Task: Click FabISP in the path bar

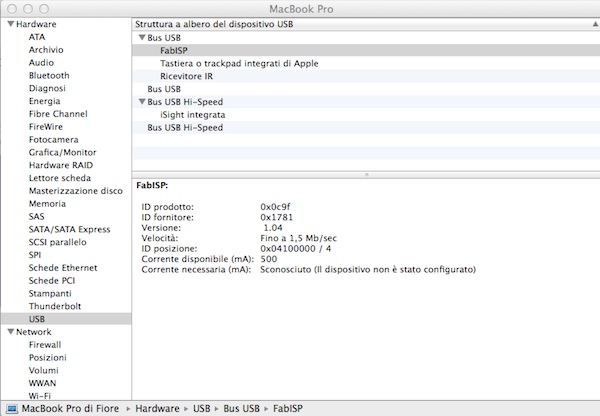Action: click(x=288, y=408)
